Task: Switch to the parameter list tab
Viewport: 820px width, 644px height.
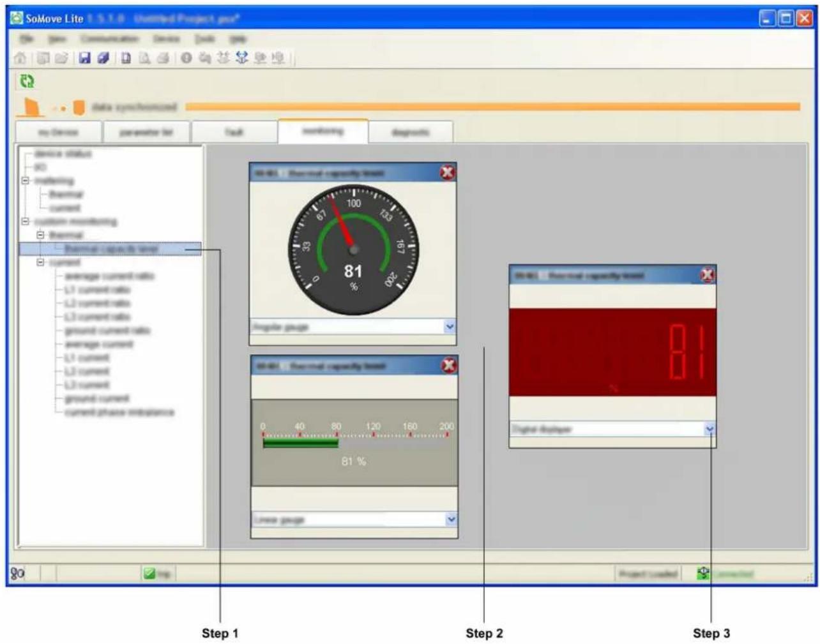Action: 146,132
